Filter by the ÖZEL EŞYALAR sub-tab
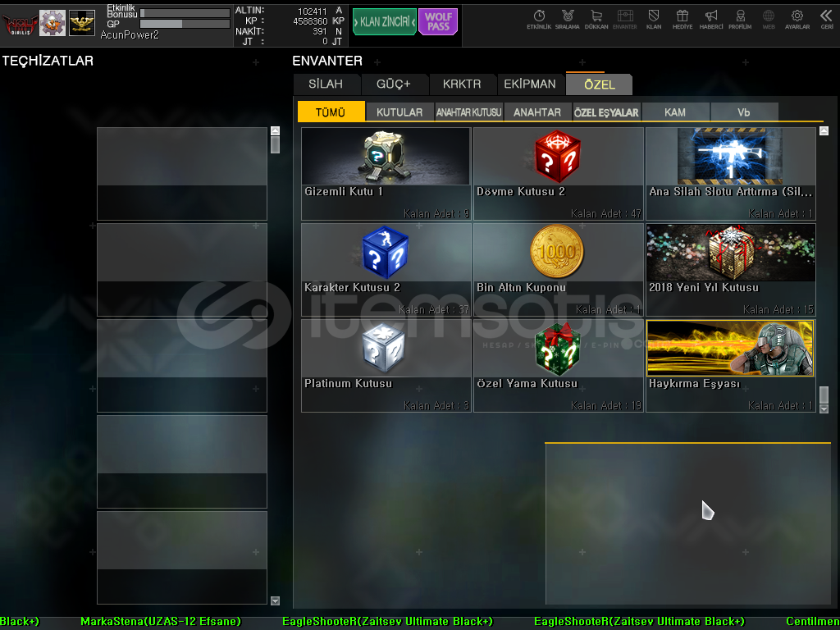The image size is (840, 630). click(x=606, y=112)
